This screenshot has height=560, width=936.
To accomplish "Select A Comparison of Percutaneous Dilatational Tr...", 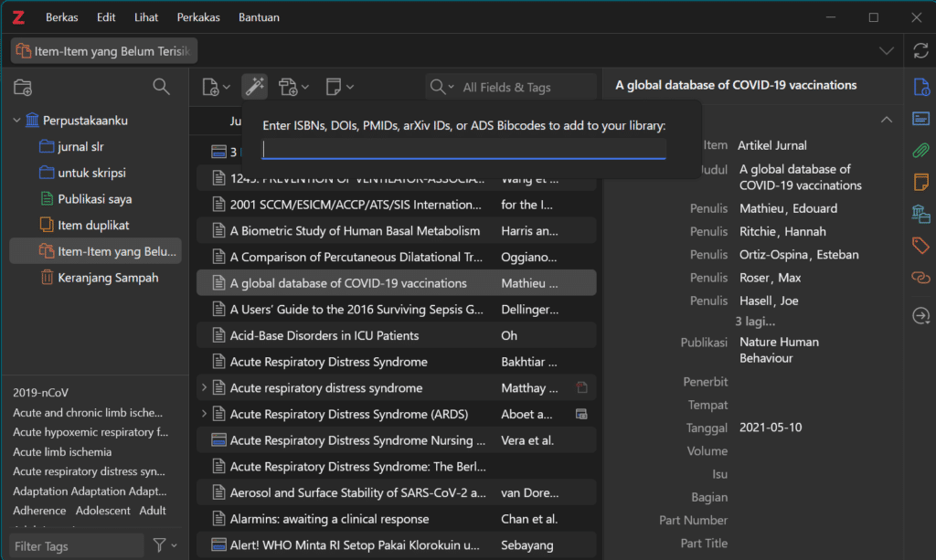I will click(x=397, y=257).
